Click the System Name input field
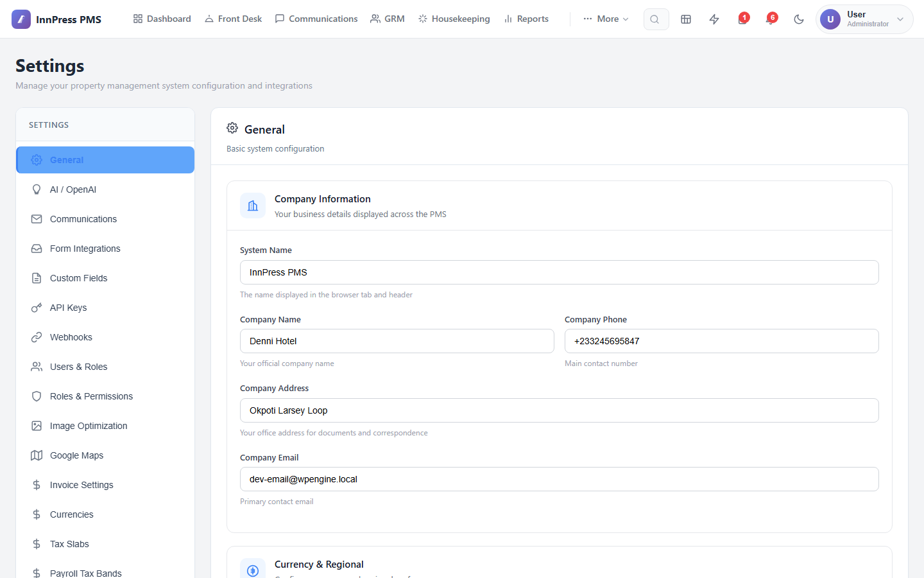This screenshot has width=924, height=578. (560, 272)
